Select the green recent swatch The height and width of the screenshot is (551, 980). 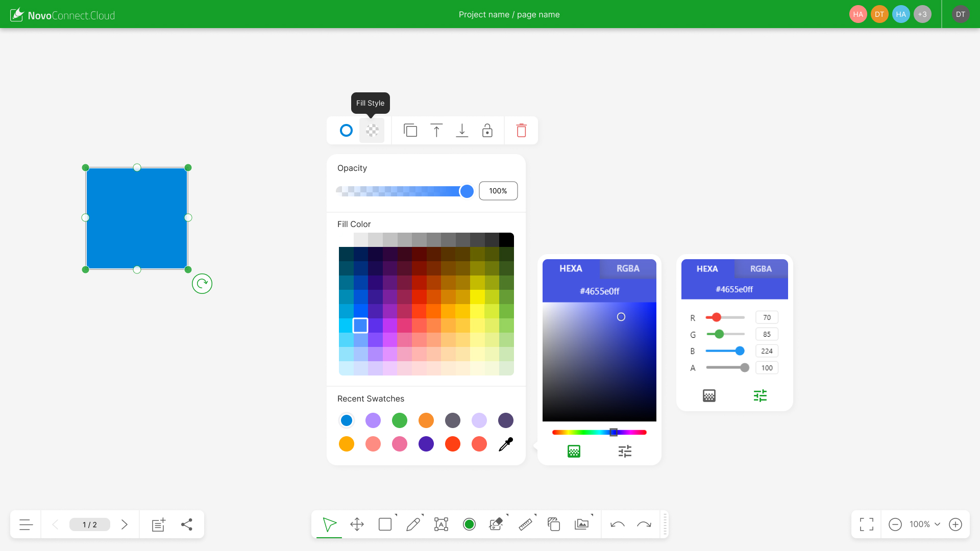tap(400, 420)
